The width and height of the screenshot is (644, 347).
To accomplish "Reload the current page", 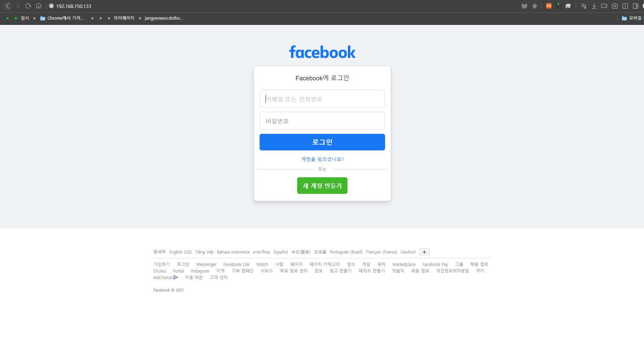I will click(28, 6).
